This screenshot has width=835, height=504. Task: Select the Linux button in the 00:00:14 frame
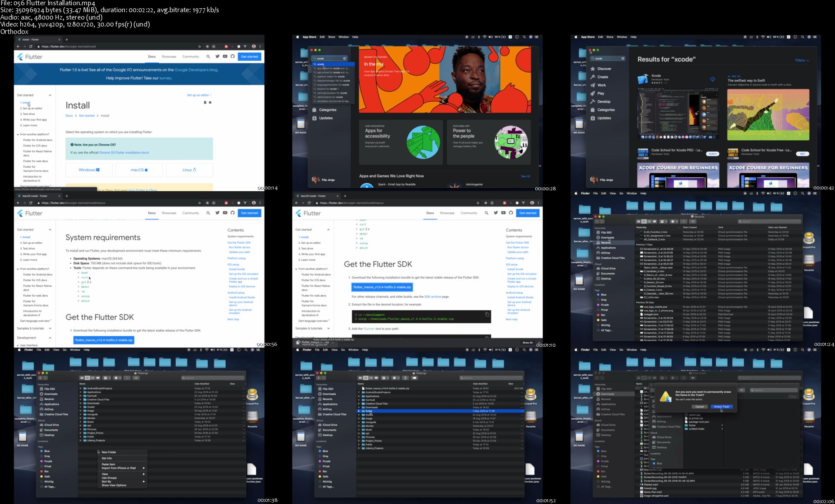point(189,170)
